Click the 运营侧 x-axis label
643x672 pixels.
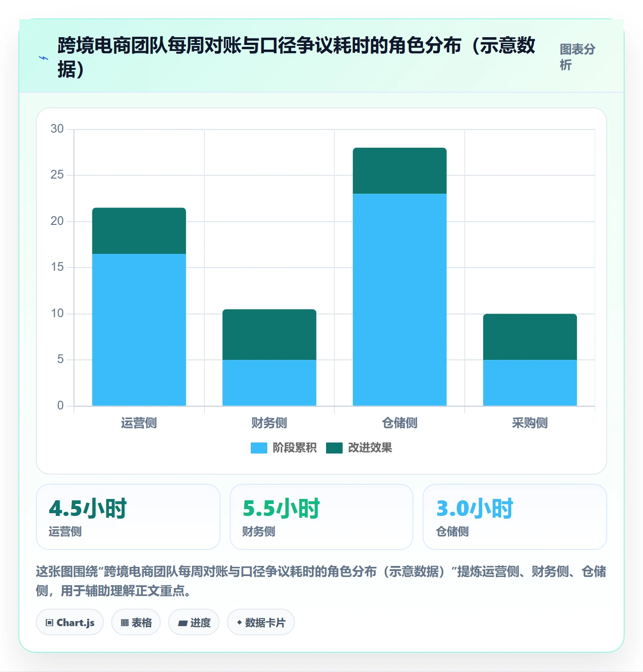[139, 423]
